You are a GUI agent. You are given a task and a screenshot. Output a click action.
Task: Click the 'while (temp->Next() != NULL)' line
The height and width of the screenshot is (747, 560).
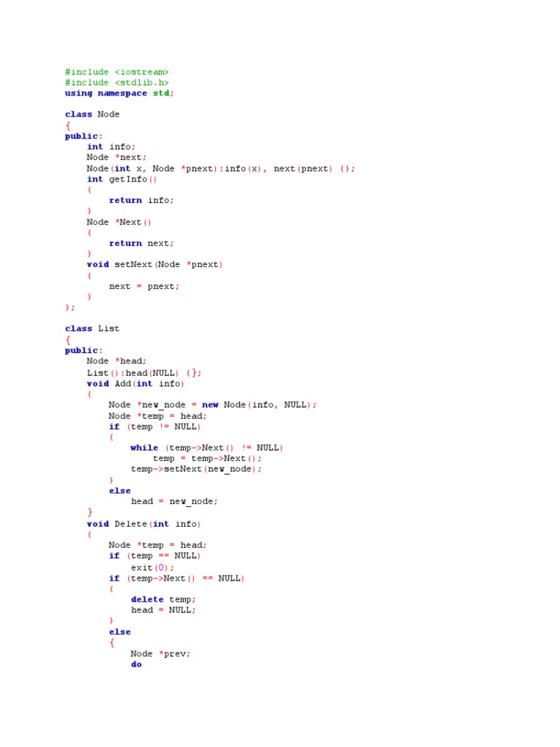coord(206,448)
